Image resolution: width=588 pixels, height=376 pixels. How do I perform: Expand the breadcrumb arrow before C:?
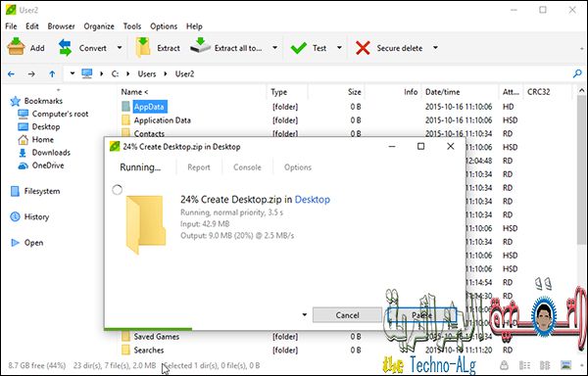[102, 73]
